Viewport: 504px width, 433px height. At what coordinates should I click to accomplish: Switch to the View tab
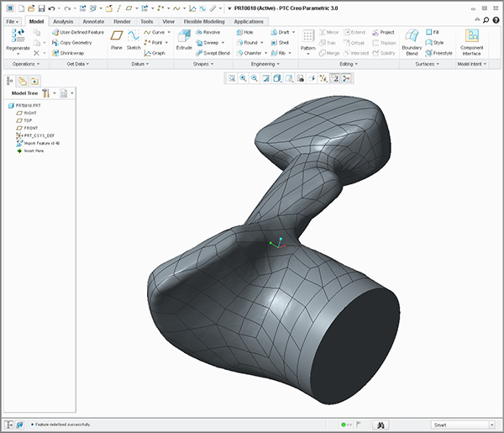coord(168,22)
